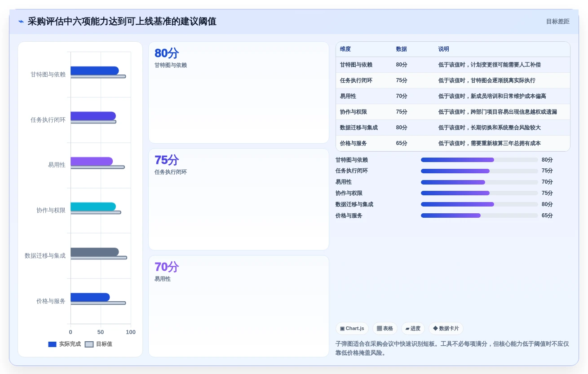Click description 需要重新核算三年总拥有成本

pyautogui.click(x=506, y=143)
